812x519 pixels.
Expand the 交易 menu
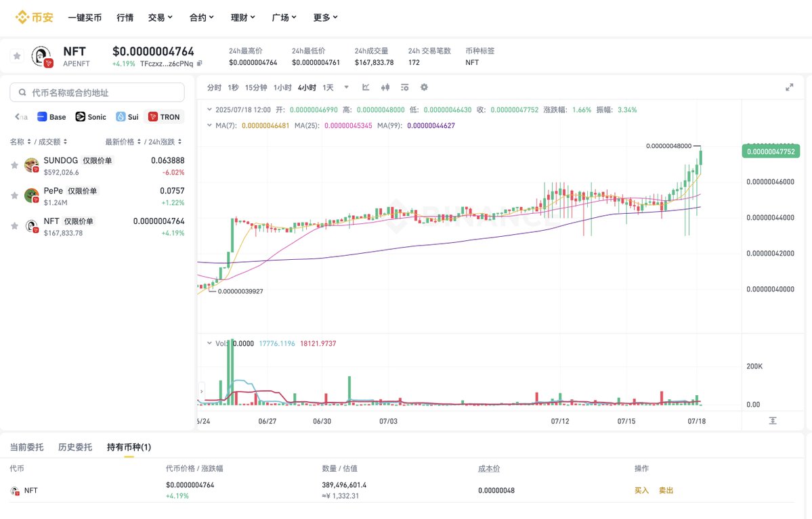(x=160, y=18)
